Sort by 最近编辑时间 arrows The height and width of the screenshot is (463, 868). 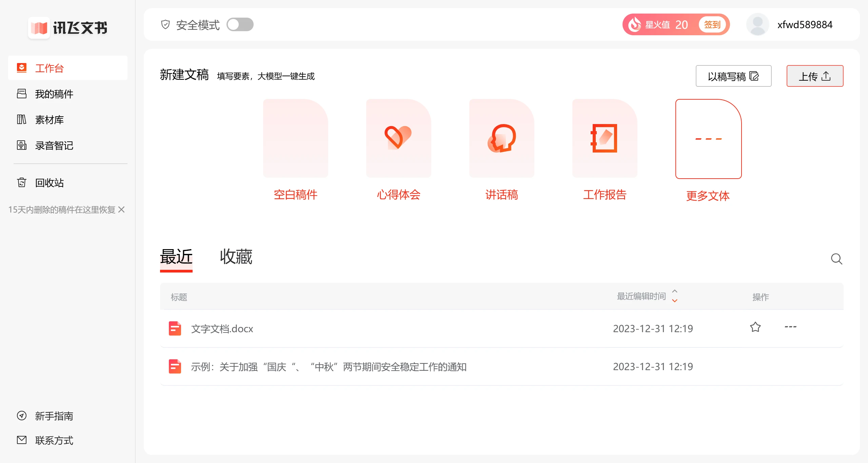click(x=675, y=296)
